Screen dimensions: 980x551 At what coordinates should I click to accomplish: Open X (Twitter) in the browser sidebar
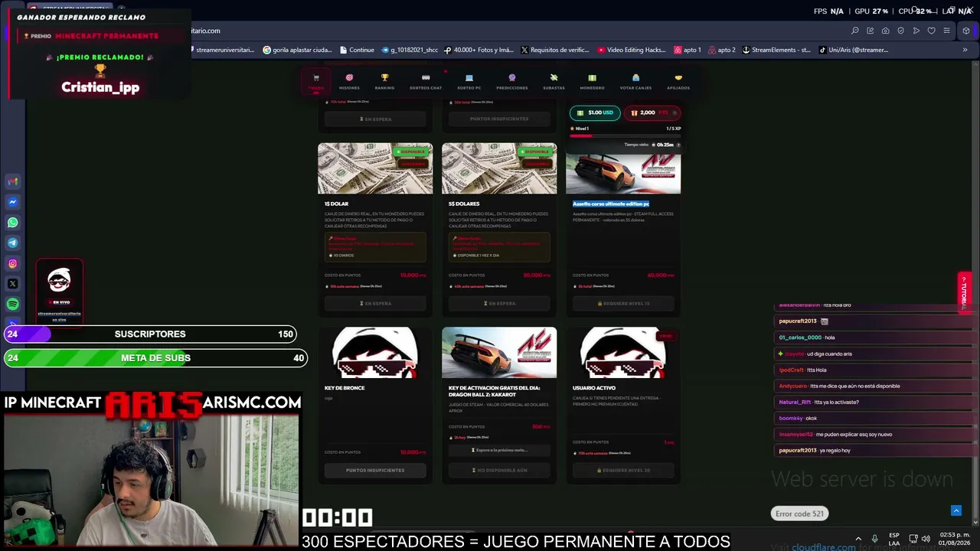(x=12, y=284)
